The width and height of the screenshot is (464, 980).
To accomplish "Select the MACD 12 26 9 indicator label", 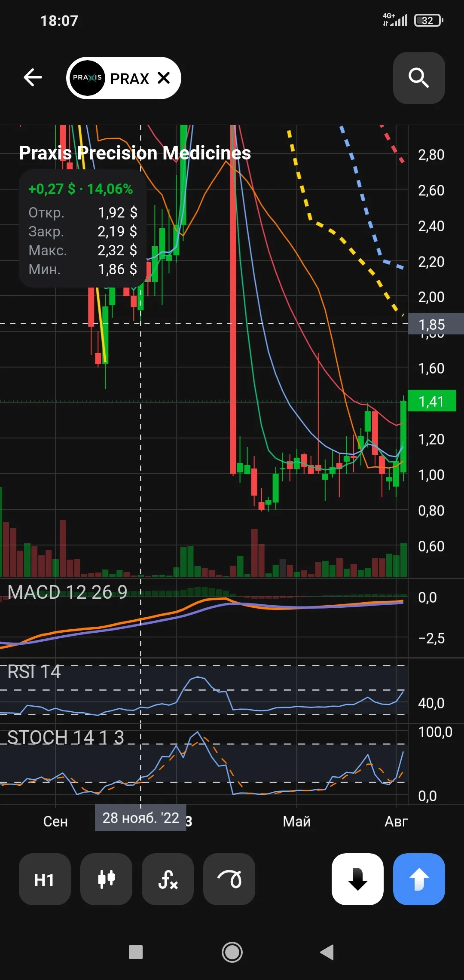I will tap(67, 592).
